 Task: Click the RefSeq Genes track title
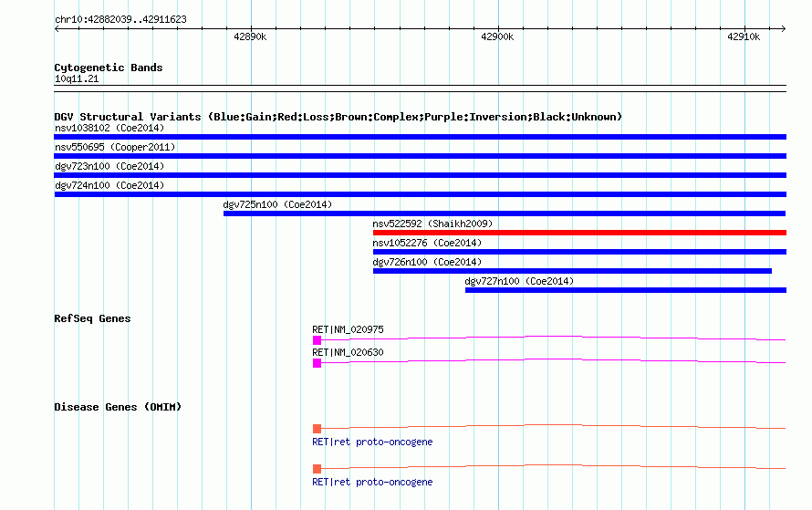[92, 318]
